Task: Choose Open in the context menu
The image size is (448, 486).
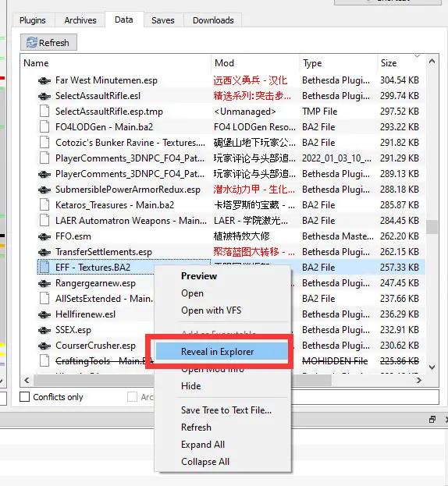Action: point(222,293)
